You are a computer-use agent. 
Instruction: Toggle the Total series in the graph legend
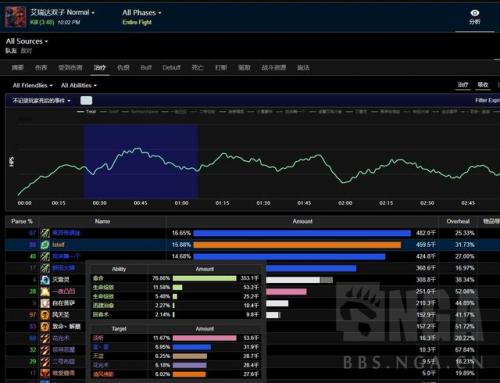coord(87,112)
